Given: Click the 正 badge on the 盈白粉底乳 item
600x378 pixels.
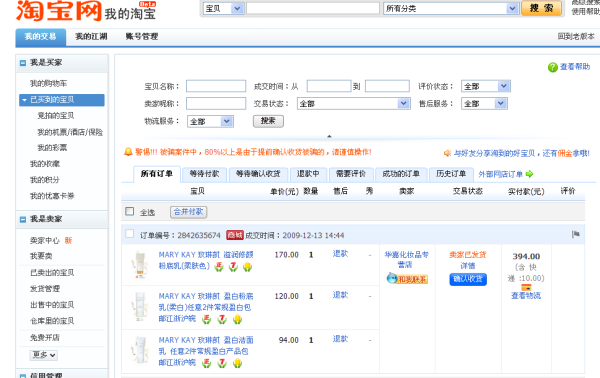Looking at the screenshot, I should [x=207, y=319].
